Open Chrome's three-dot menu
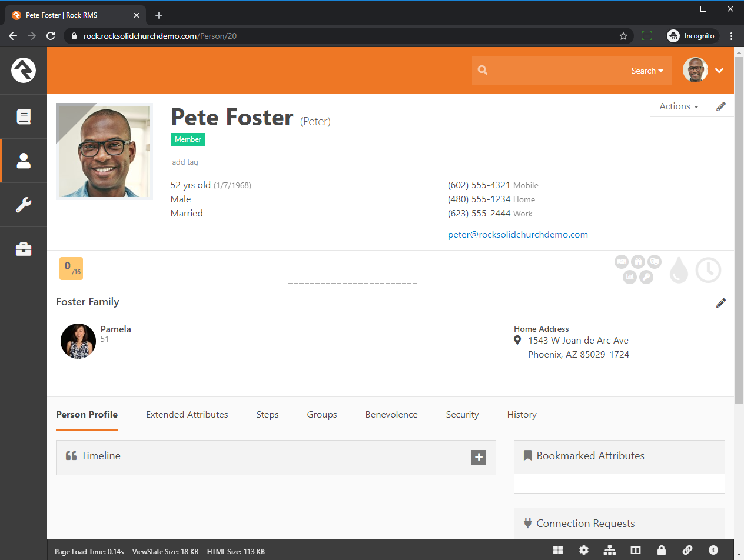 pos(732,36)
